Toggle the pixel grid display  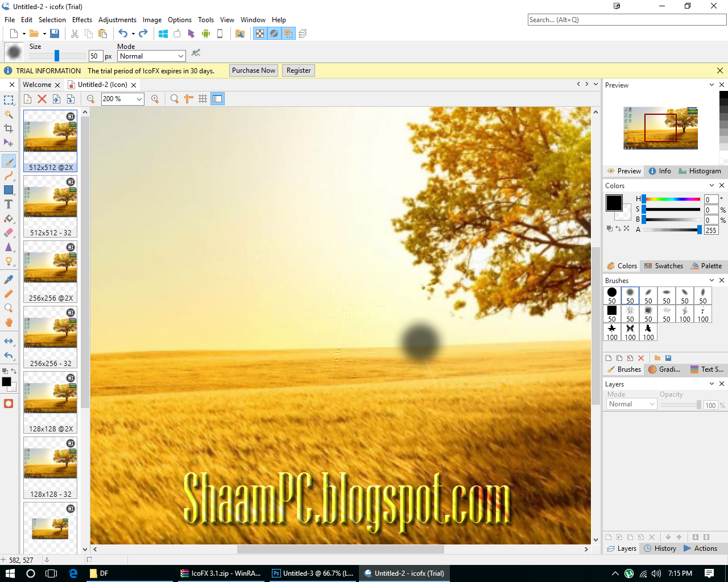coord(203,99)
